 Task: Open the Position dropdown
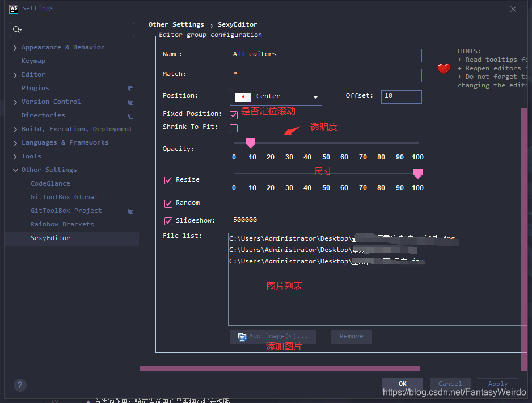coord(276,97)
